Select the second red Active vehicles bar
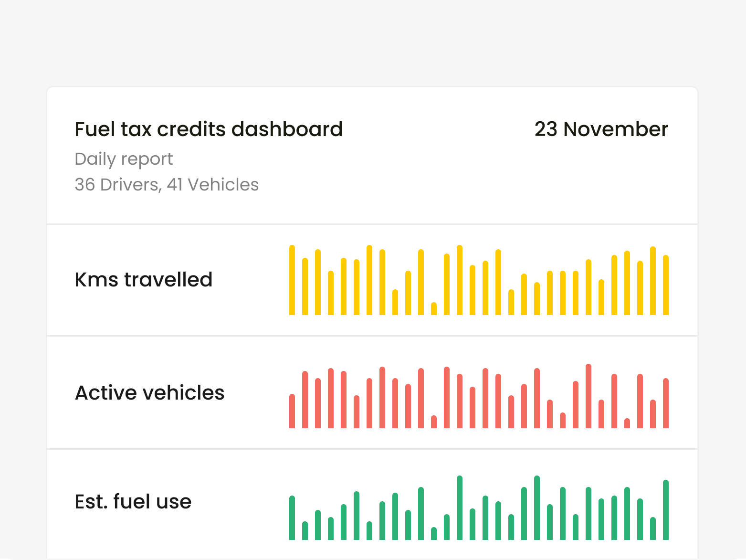Viewport: 746px width, 560px height. [x=305, y=400]
